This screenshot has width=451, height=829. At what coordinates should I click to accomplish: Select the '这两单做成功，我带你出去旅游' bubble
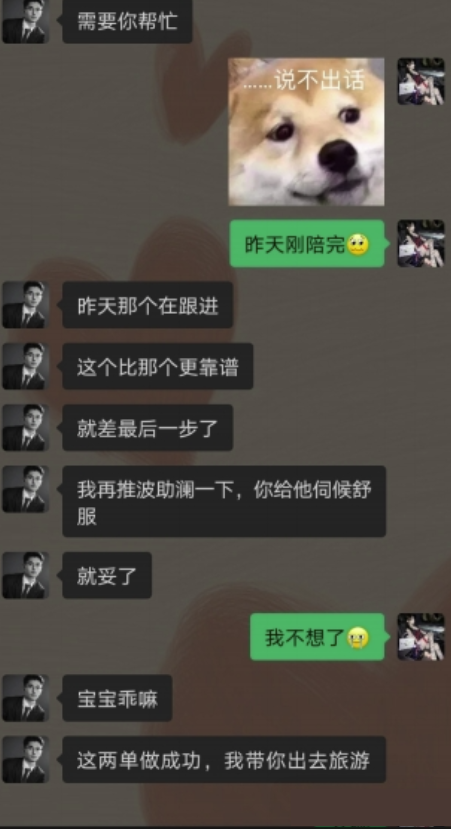(x=224, y=760)
